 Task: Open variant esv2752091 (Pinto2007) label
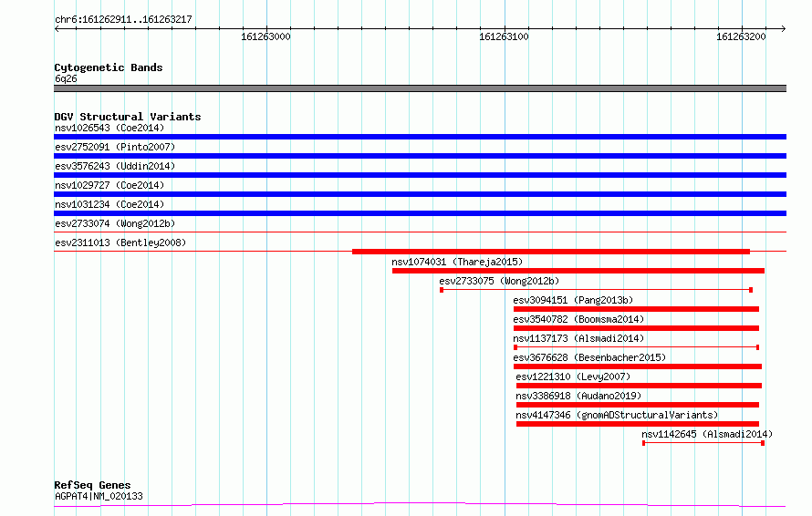[115, 147]
